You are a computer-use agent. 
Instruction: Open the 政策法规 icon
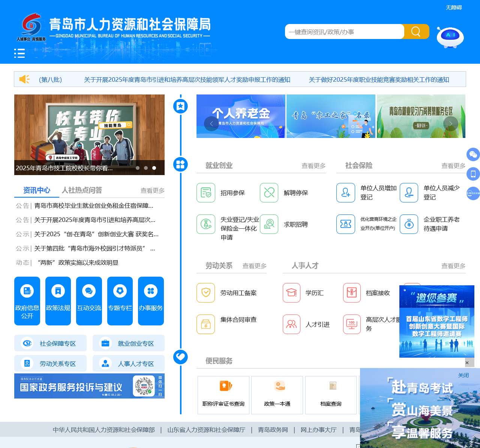(58, 291)
